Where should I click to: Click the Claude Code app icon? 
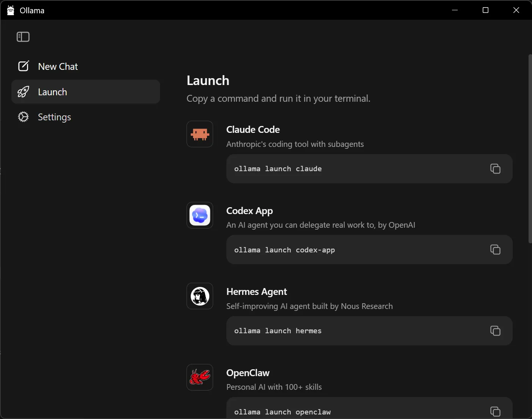200,134
